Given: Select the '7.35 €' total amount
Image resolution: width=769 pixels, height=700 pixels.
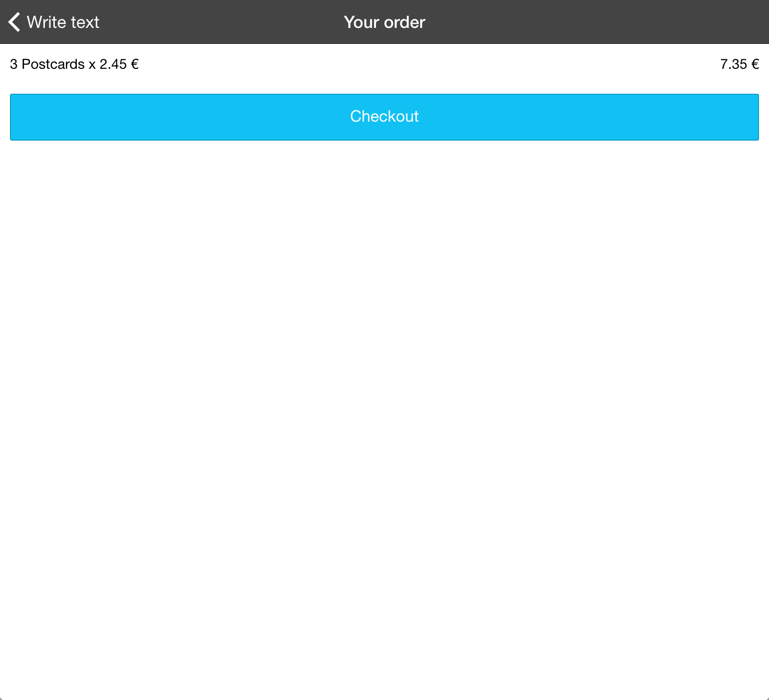Looking at the screenshot, I should (740, 64).
